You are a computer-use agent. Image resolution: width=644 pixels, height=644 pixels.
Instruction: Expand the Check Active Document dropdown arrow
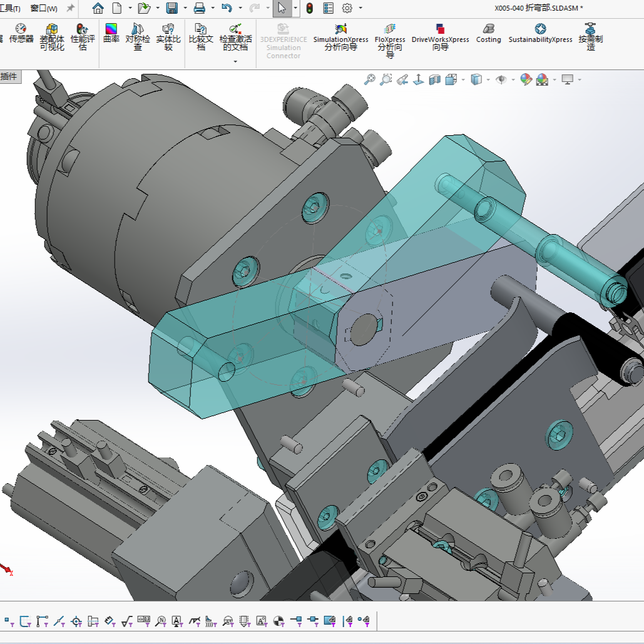point(235,61)
